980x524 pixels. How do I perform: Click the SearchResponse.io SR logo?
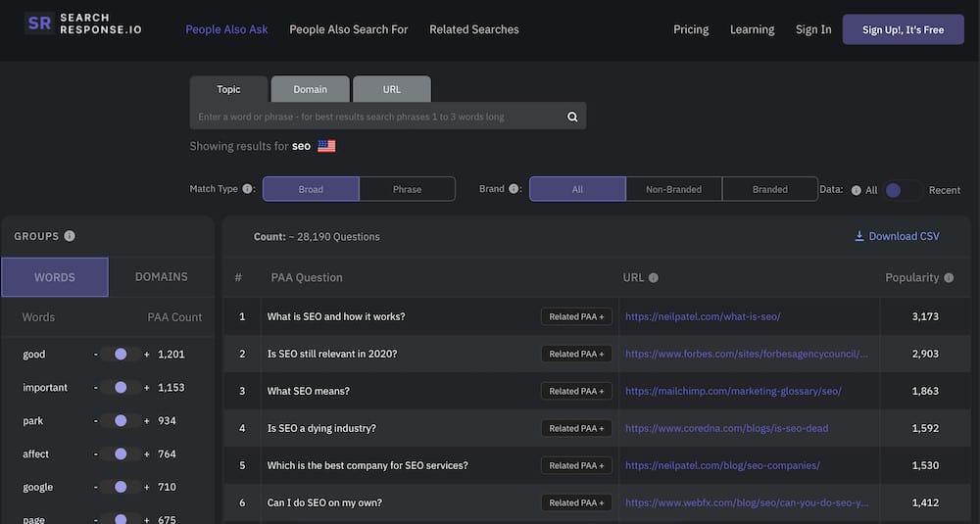point(39,24)
